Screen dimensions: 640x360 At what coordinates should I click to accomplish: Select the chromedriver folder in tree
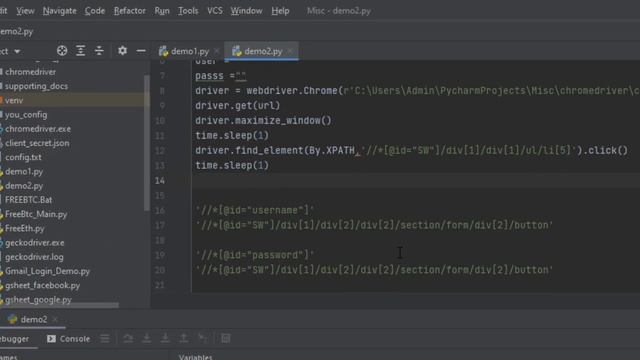click(31, 72)
